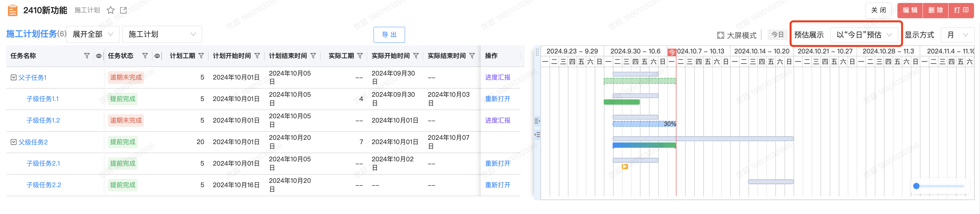Image resolution: width=980 pixels, height=214 pixels.
Task: Click 进度汇报 link for 子级任务1.2
Action: pos(497,121)
